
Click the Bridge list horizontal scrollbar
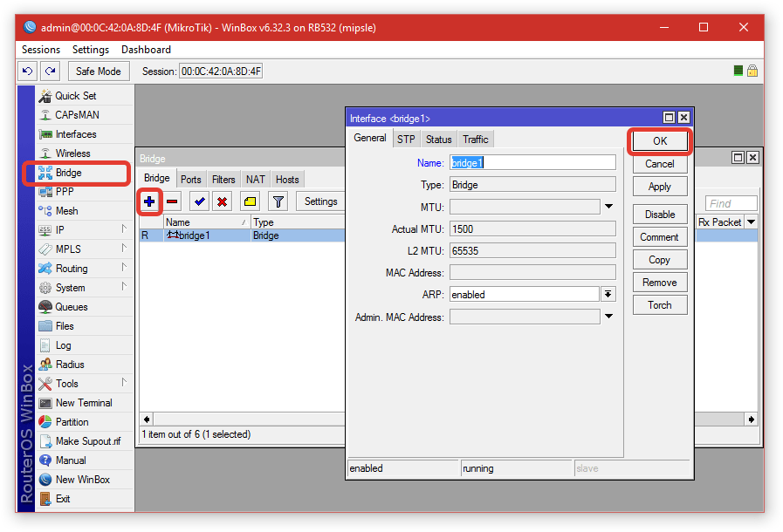[244, 419]
